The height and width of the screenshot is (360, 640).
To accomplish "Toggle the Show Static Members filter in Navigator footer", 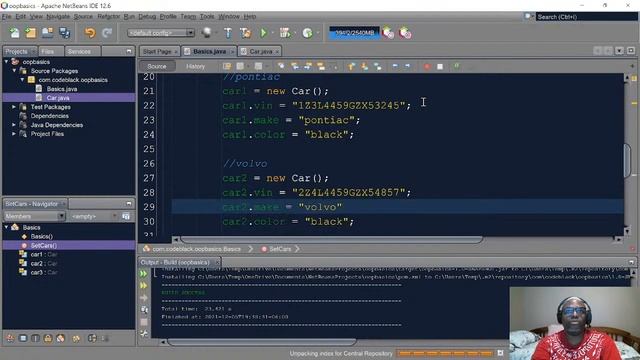I will coord(36,338).
